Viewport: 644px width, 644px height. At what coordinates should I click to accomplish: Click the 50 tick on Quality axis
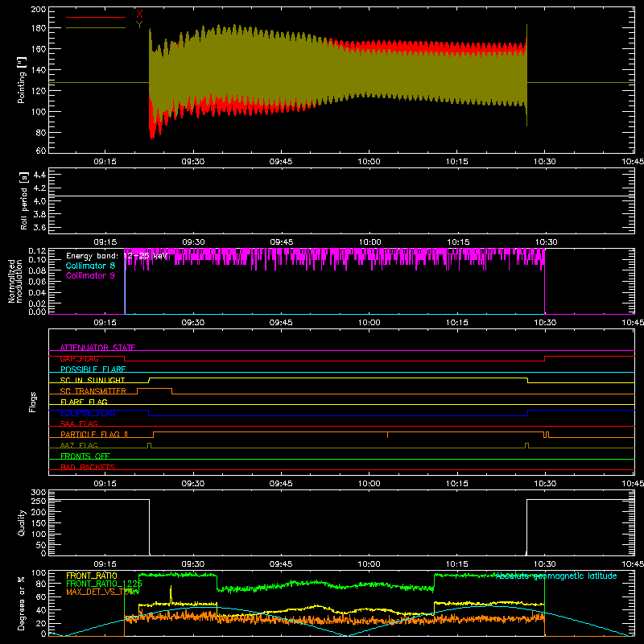pyautogui.click(x=41, y=545)
